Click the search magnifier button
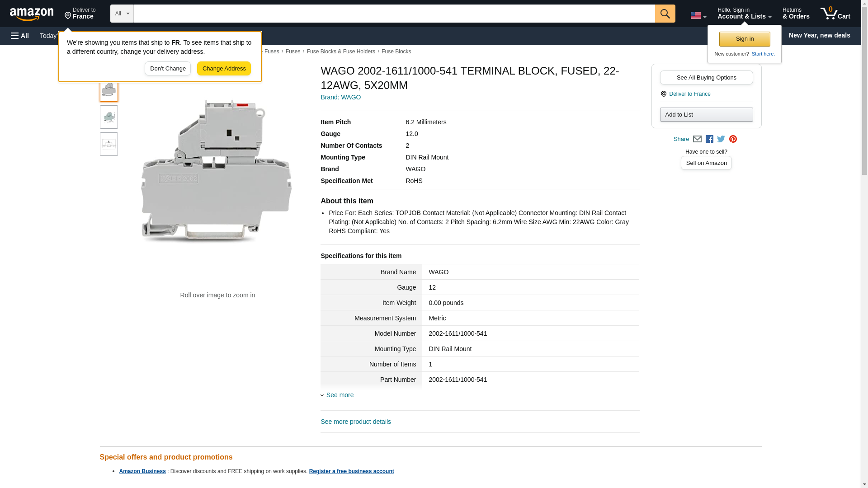 [665, 14]
